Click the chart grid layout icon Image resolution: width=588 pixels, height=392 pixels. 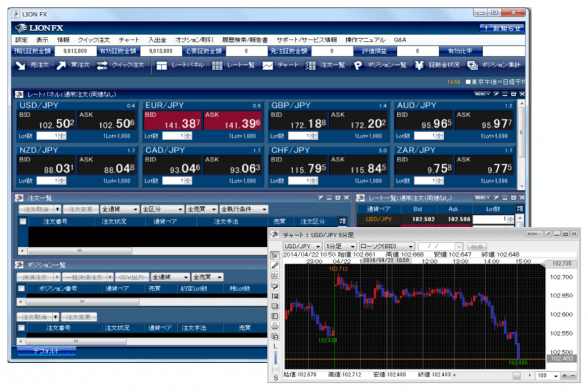tap(275, 296)
